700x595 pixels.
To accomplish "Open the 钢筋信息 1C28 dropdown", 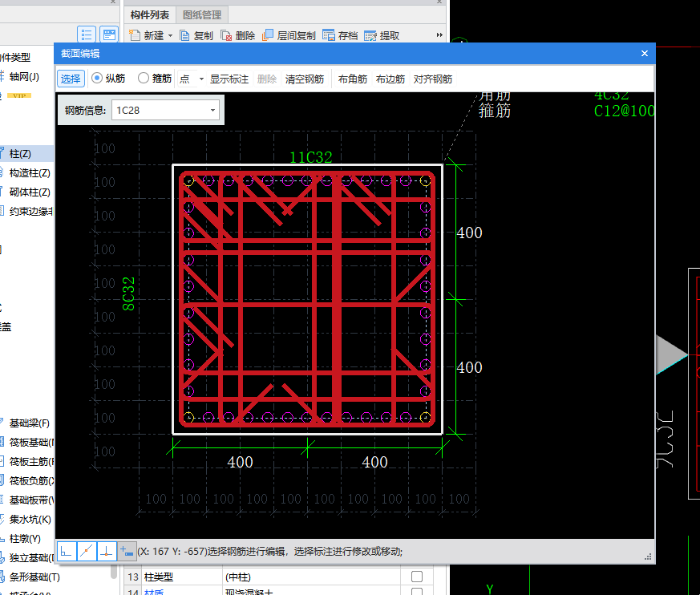I will (212, 110).
